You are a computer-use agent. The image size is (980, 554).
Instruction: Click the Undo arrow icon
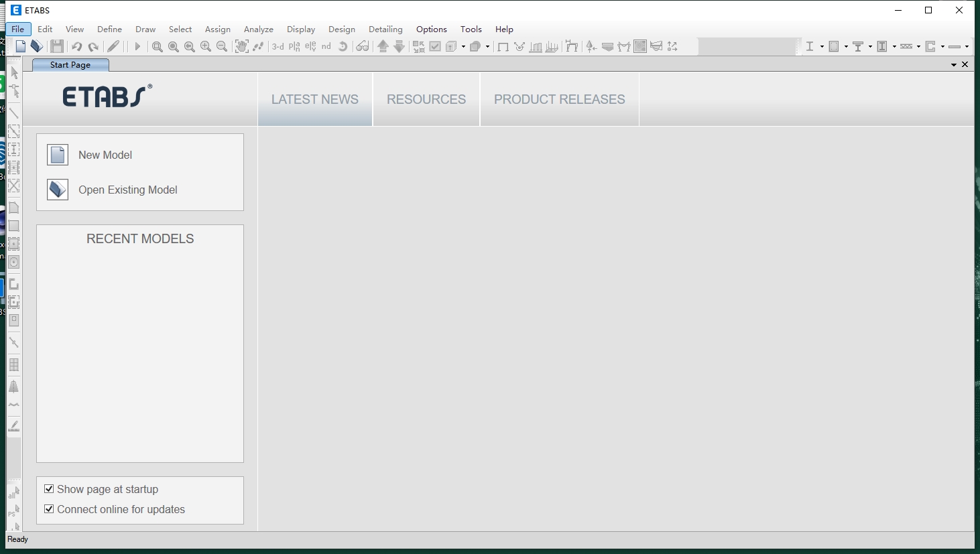77,46
